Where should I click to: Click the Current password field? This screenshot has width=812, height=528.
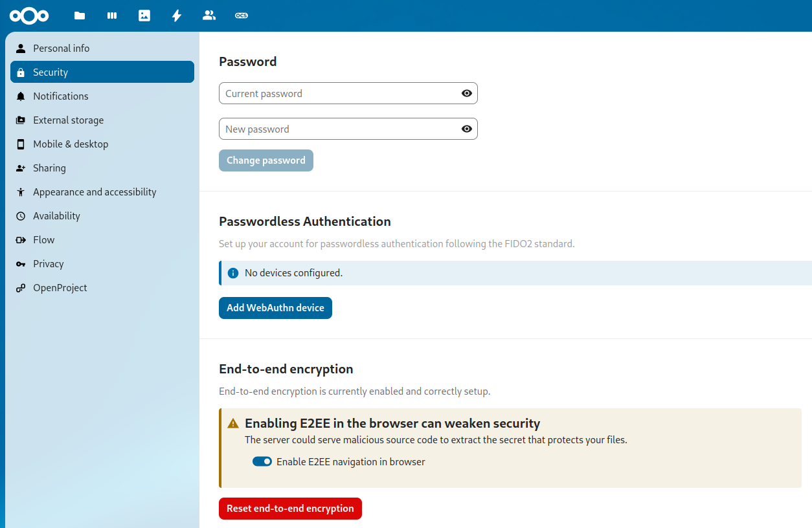(337, 93)
